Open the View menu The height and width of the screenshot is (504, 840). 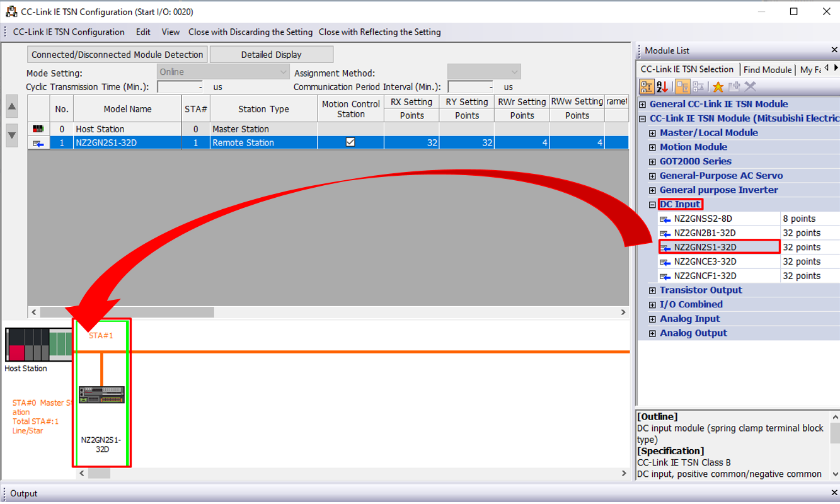point(170,32)
